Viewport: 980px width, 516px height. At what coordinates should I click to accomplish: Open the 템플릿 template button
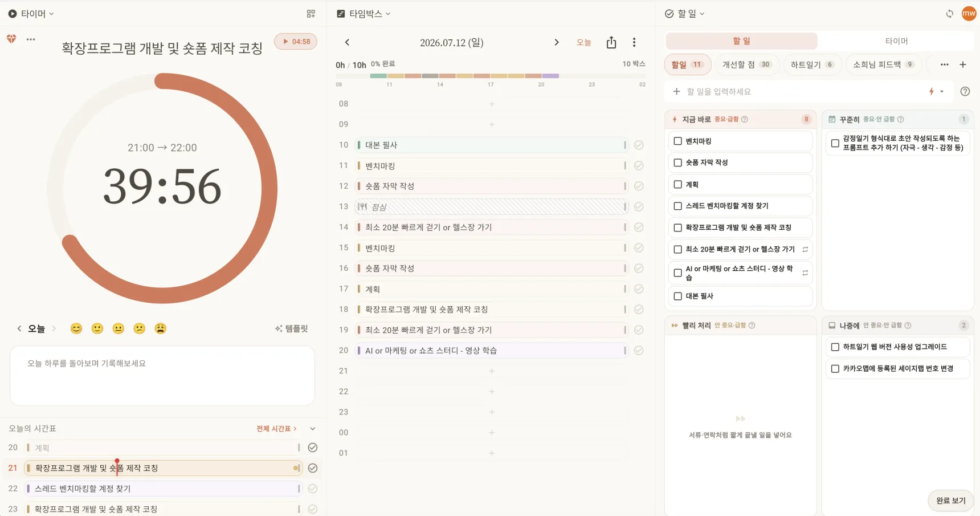[291, 328]
